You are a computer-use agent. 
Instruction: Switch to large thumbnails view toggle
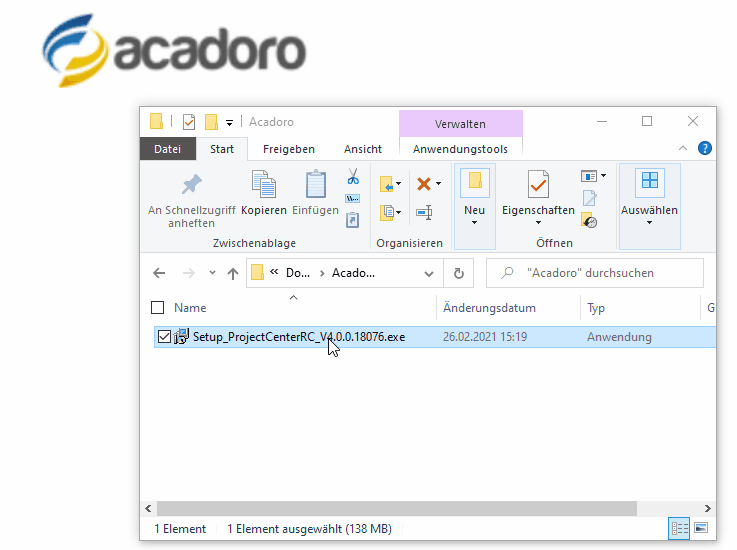[x=701, y=528]
